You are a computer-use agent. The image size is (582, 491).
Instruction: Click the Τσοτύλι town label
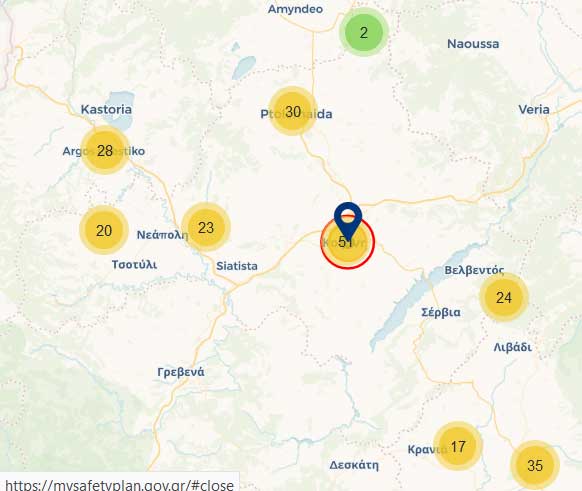[x=134, y=265]
